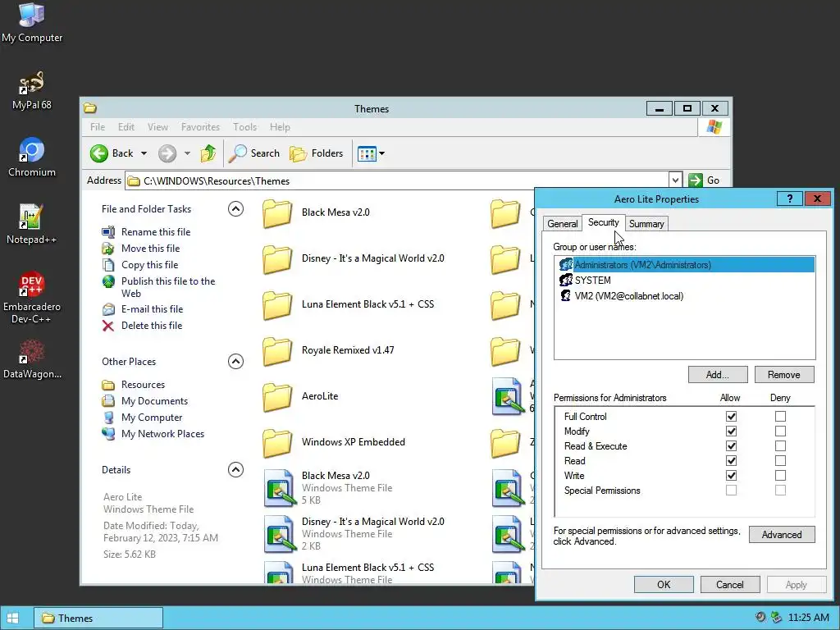
Task: Open Back button history dropdown arrow
Action: 144,153
